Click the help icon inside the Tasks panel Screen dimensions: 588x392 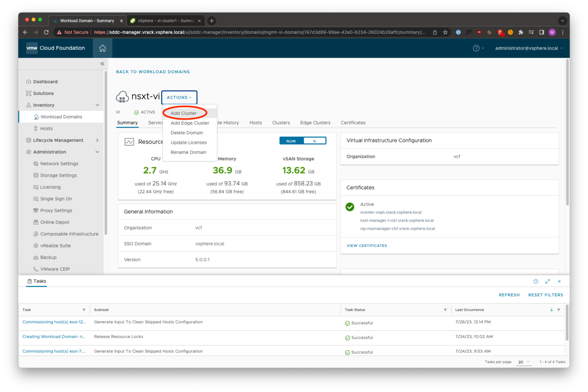tap(536, 281)
